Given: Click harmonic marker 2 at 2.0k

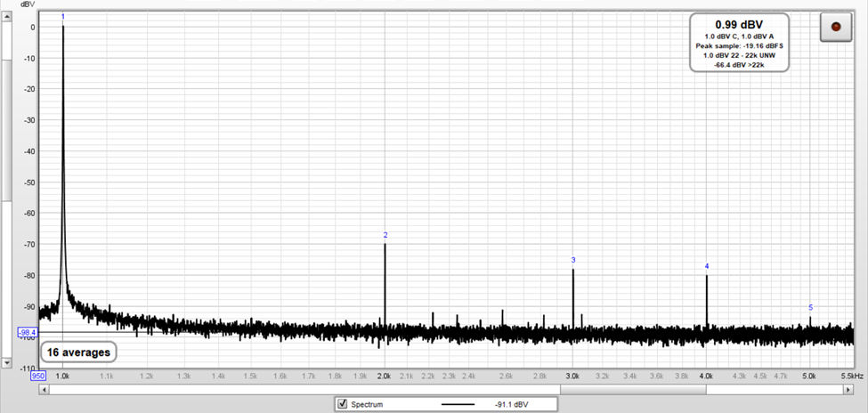Looking at the screenshot, I should (x=385, y=235).
